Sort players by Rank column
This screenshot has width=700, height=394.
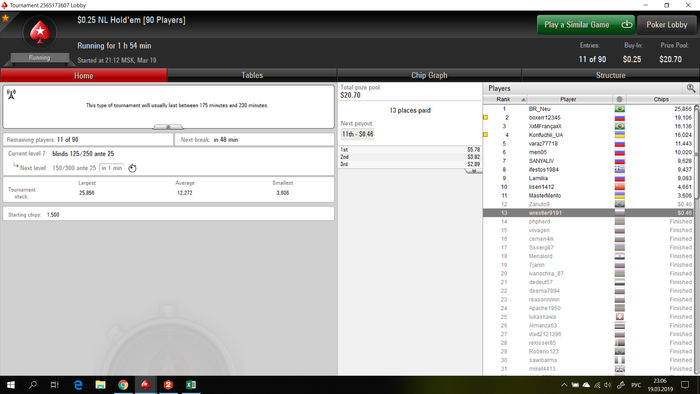(x=505, y=100)
